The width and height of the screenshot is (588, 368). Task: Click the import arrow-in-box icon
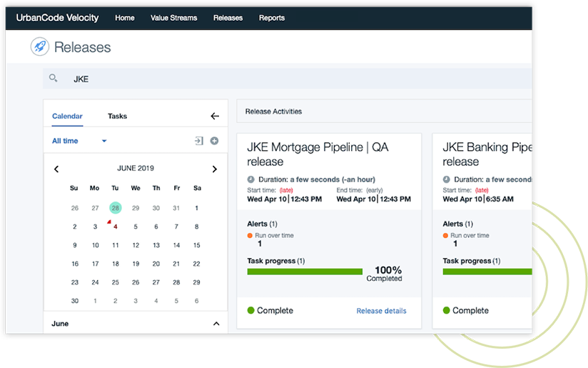[x=199, y=141]
